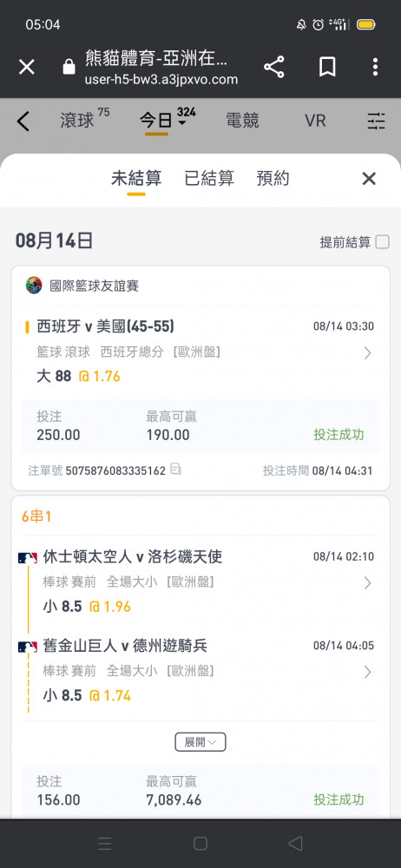Bookmark the page with bookmark icon

pos(327,67)
